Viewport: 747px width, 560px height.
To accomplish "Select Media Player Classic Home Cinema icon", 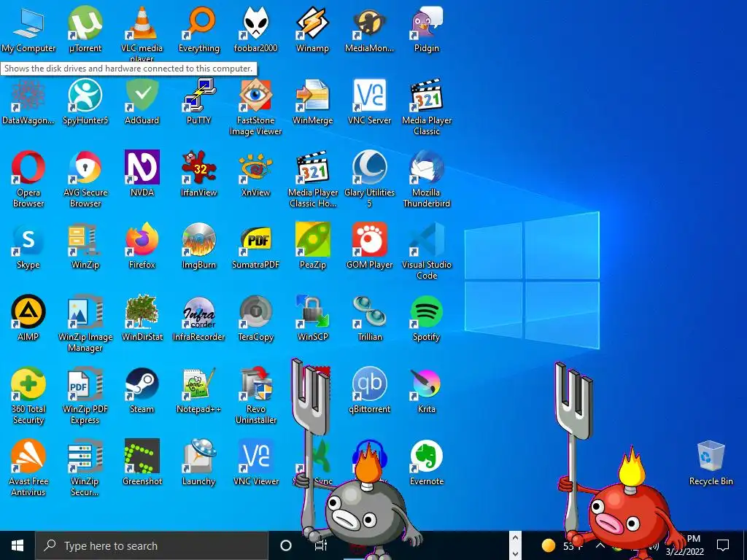I will [x=312, y=168].
